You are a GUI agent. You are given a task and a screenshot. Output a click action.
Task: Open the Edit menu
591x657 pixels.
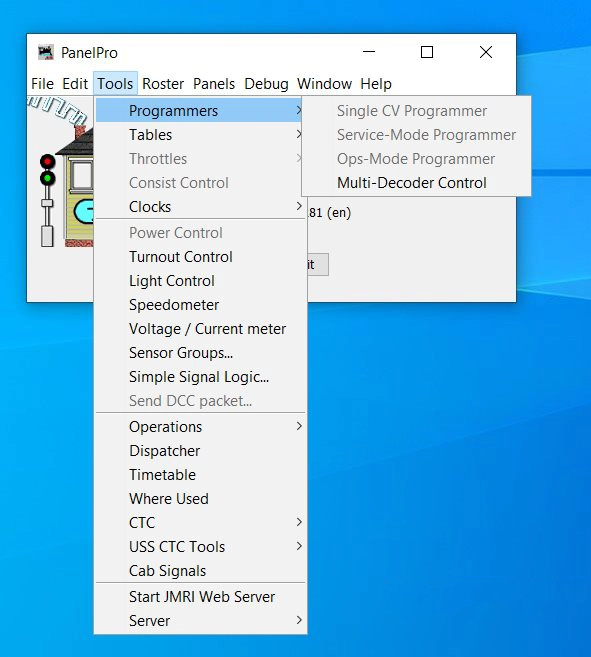point(75,84)
